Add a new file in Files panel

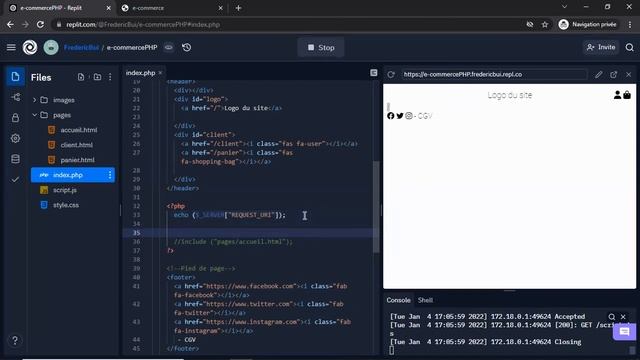[x=81, y=77]
